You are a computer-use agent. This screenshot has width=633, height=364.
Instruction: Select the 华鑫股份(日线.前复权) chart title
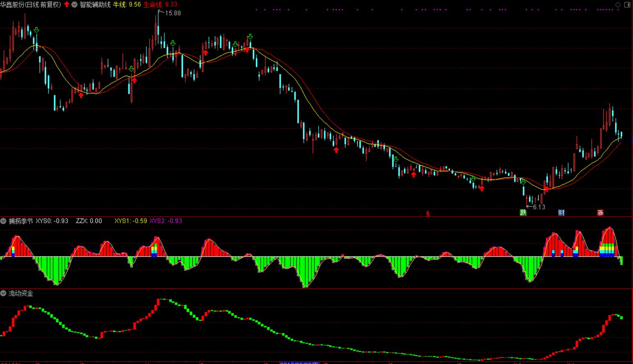(31, 5)
